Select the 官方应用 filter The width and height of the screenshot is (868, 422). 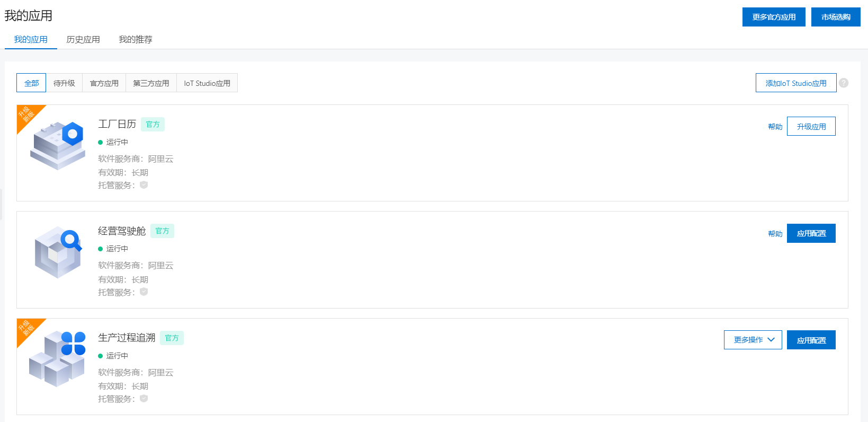[104, 83]
